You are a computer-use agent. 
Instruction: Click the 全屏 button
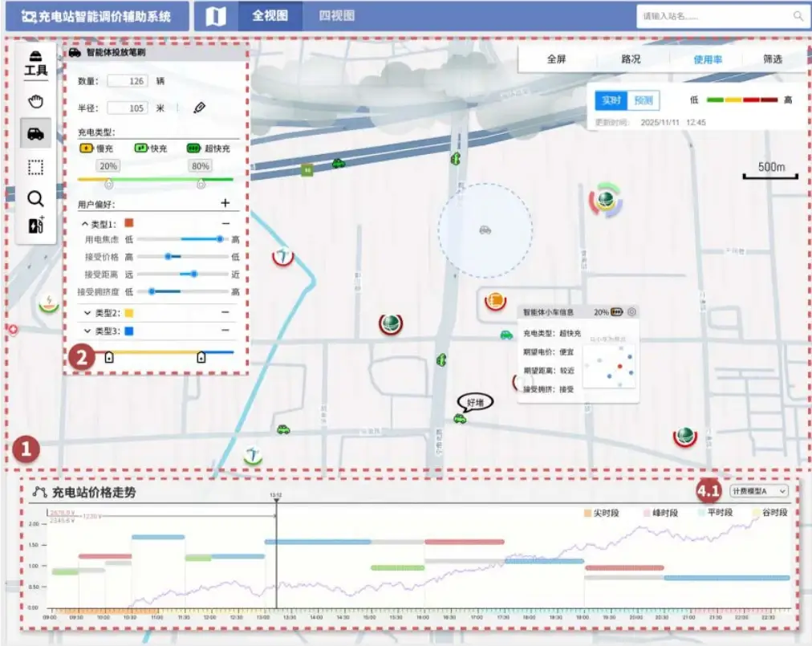point(557,59)
